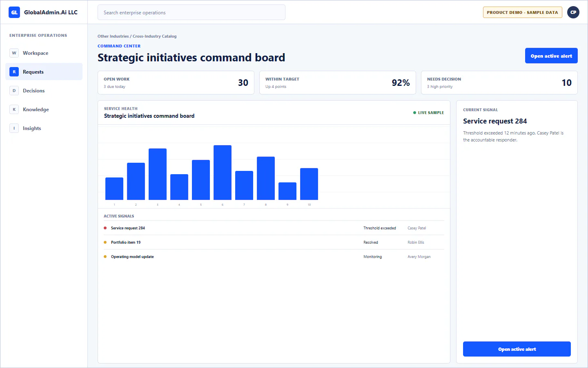Click the red status dot for Service request 284
The image size is (588, 368).
click(105, 228)
